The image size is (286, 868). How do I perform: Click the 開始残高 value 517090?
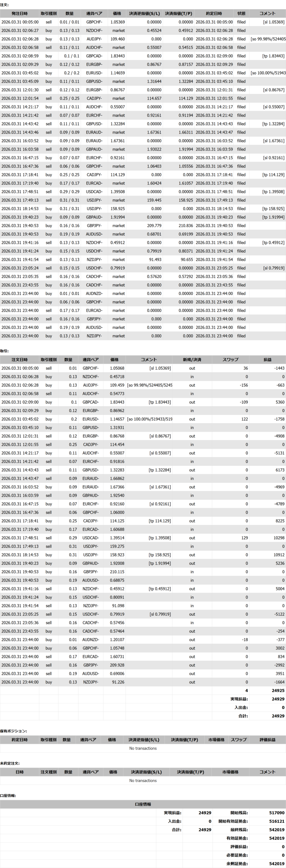(x=277, y=813)
